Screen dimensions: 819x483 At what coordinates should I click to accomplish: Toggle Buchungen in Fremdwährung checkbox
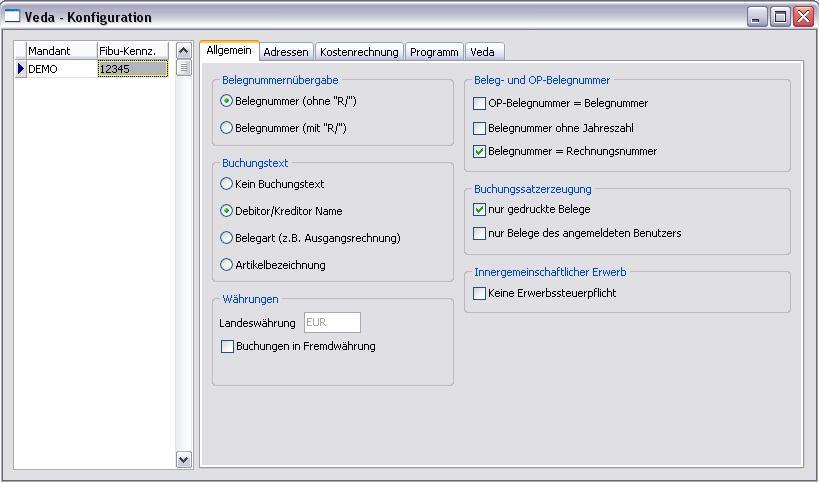pos(228,347)
